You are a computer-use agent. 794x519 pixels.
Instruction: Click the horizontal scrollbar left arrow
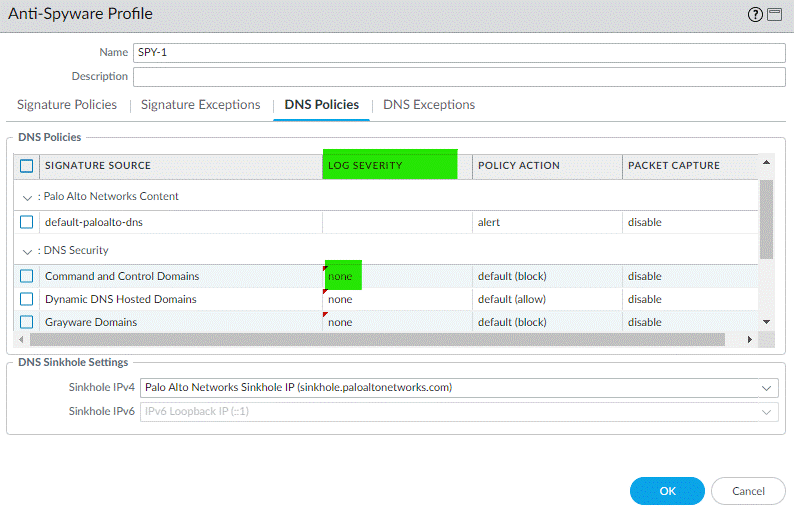click(x=21, y=340)
